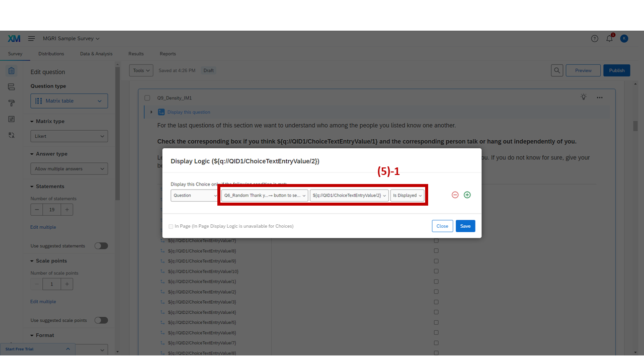Open the help question mark icon
644x362 pixels.
coord(595,39)
